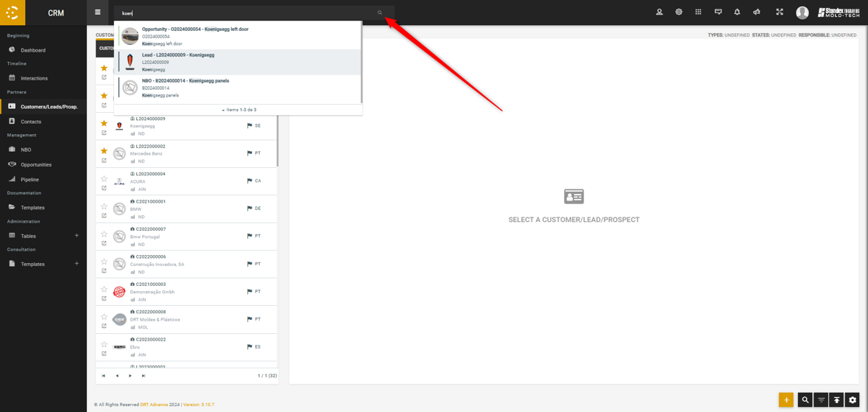Click the settings gear at bottom right

coord(853,399)
